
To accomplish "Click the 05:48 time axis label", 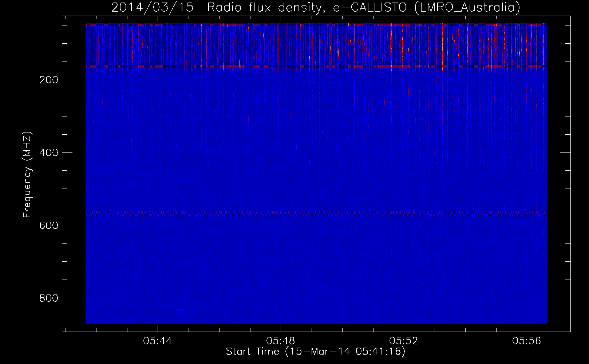I will (x=280, y=341).
